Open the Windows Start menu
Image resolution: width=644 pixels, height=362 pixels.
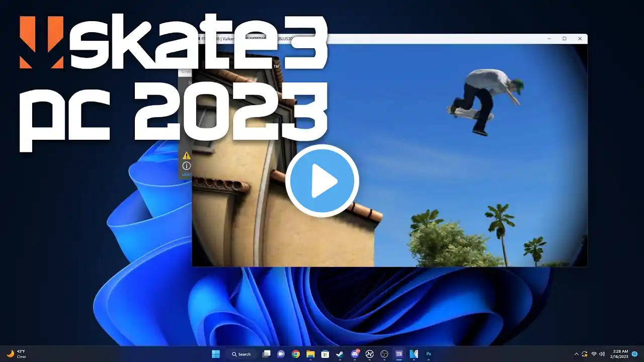[216, 354]
